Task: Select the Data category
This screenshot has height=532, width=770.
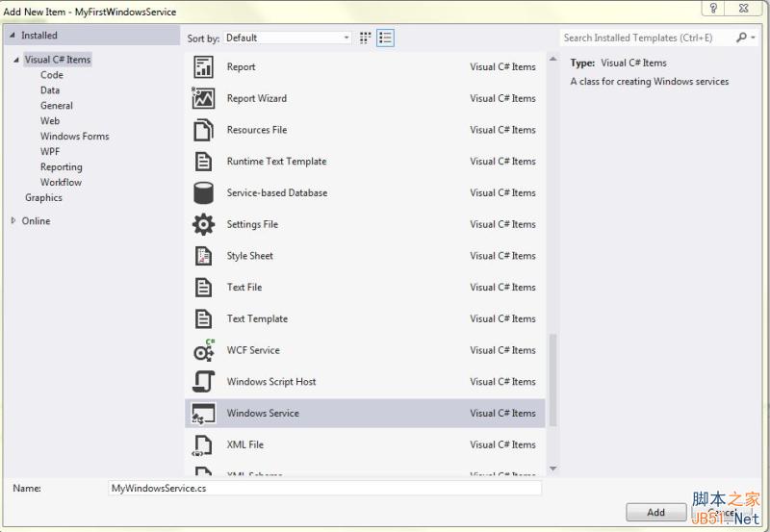Action: coord(50,90)
